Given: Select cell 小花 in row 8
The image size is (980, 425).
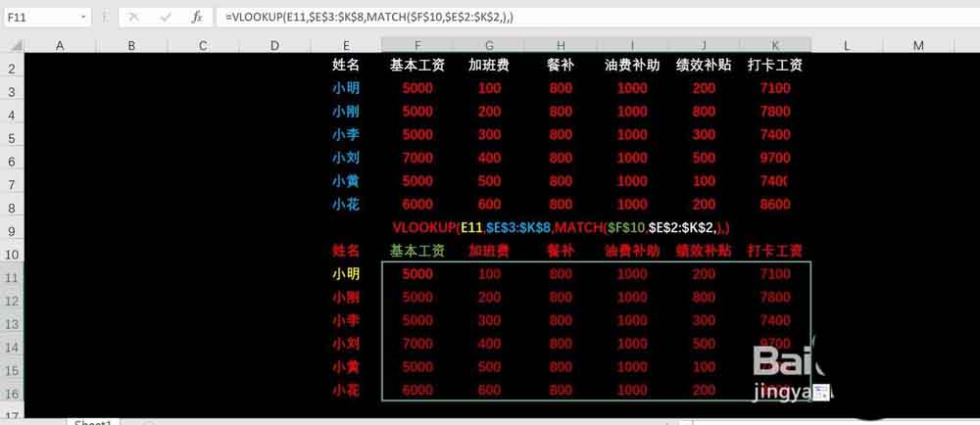Looking at the screenshot, I should 346,204.
